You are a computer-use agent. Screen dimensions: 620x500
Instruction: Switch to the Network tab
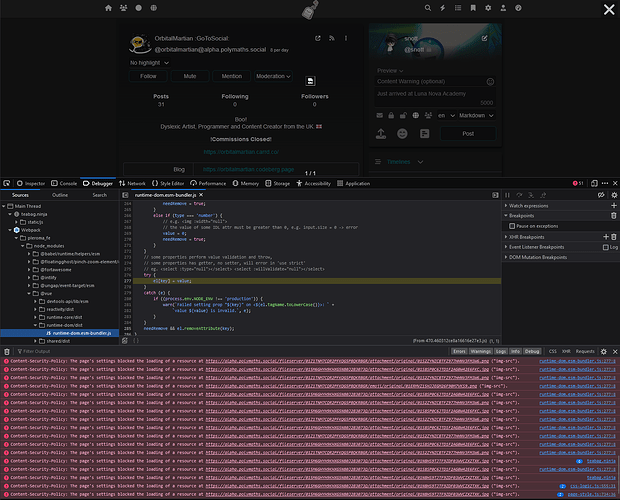click(132, 183)
